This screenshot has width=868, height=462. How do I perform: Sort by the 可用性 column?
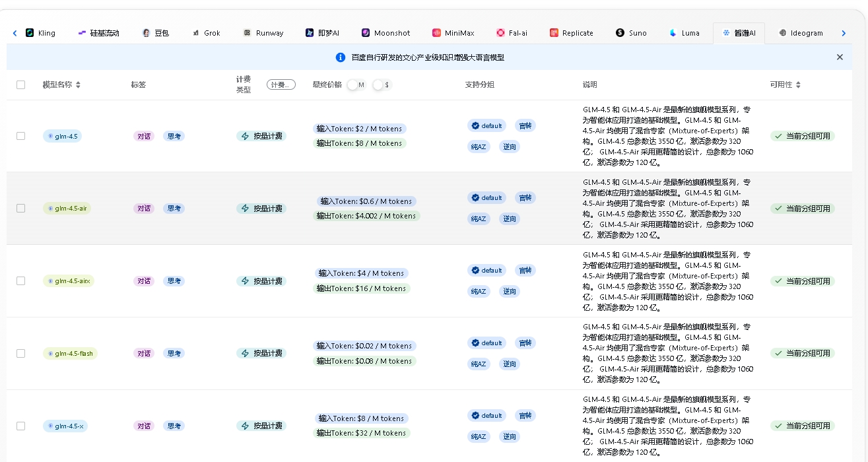(x=798, y=84)
